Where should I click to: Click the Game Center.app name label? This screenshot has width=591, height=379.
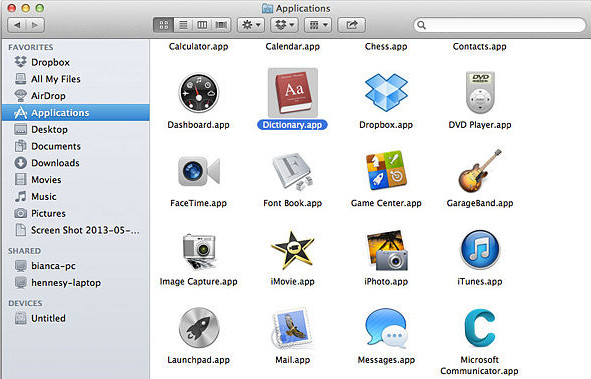(386, 203)
